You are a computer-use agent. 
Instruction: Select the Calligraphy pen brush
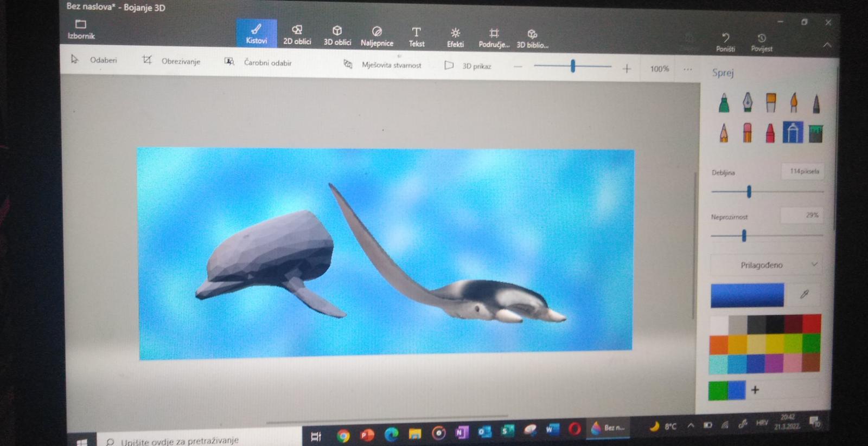[748, 102]
